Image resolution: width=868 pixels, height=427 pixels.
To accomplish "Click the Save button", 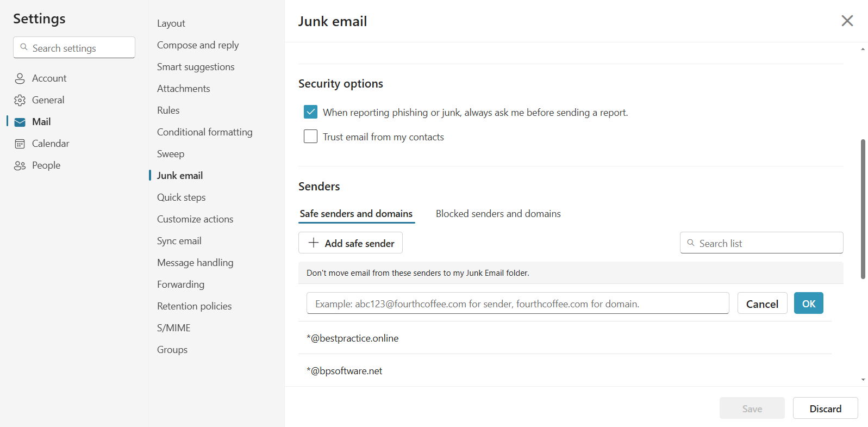I will click(x=752, y=409).
